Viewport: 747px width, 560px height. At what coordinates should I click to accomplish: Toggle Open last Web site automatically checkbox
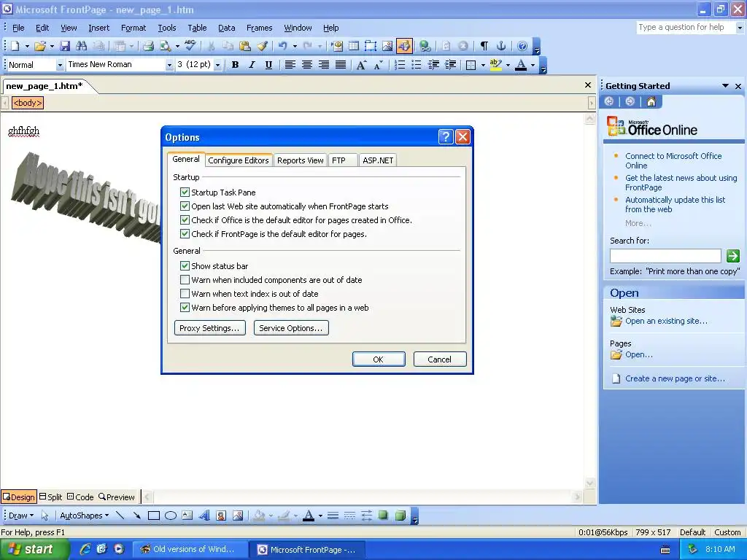tap(185, 206)
